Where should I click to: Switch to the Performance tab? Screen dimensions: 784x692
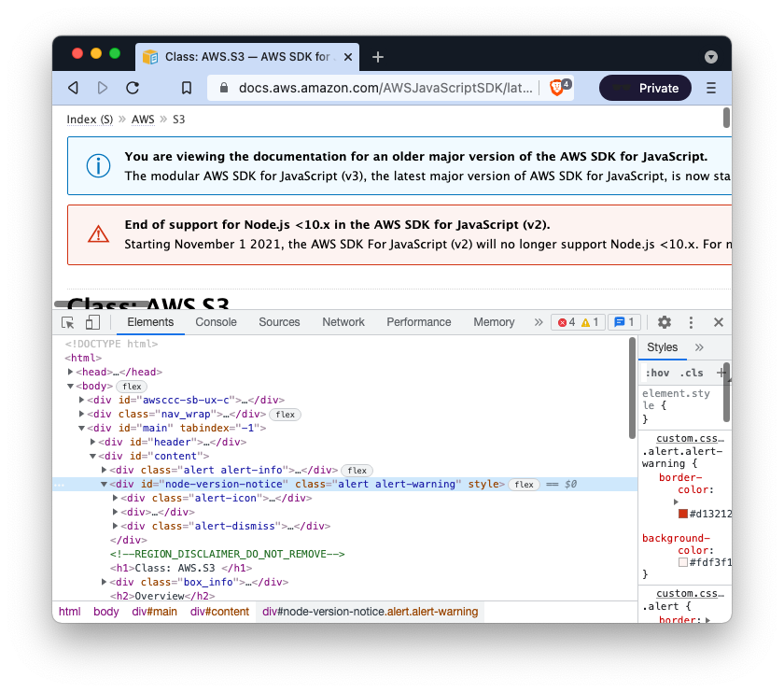click(419, 322)
